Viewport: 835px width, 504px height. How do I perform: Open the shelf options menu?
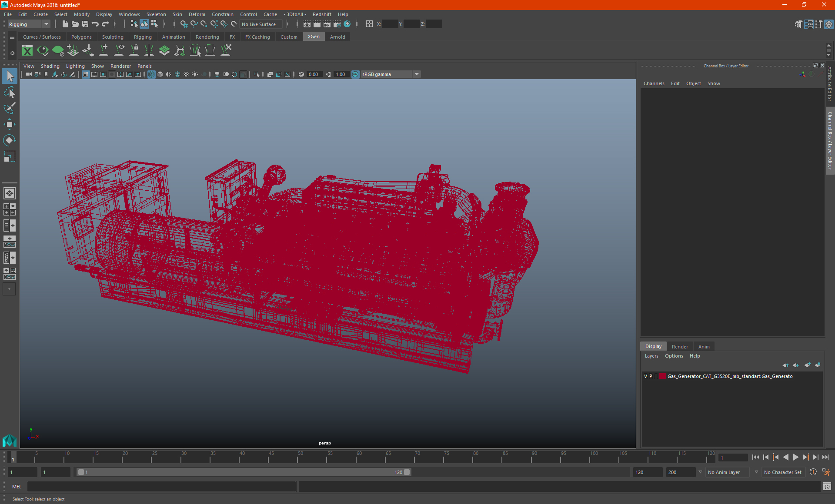pyautogui.click(x=12, y=38)
